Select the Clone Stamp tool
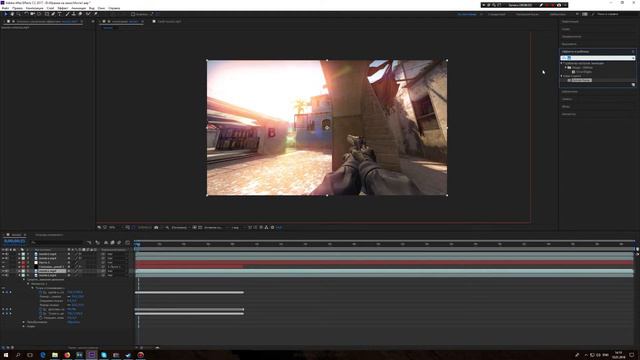Image resolution: width=640 pixels, height=360 pixels. point(73,14)
